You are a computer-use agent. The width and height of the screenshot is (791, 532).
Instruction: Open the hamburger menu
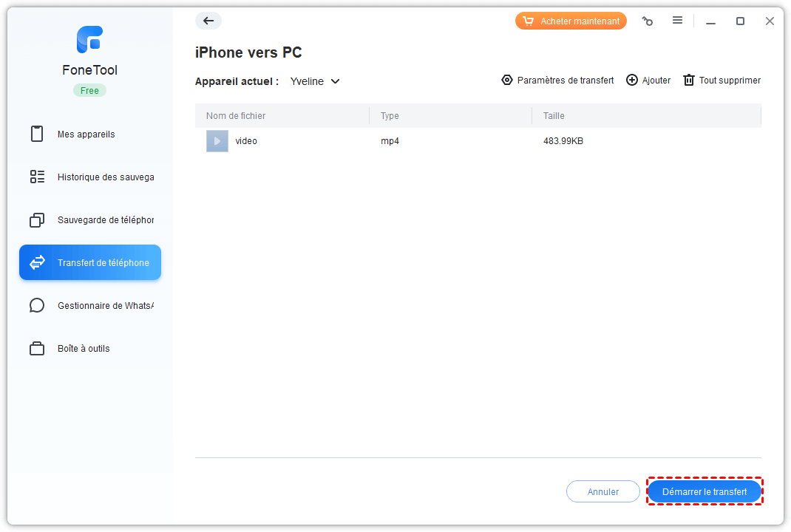click(x=677, y=21)
